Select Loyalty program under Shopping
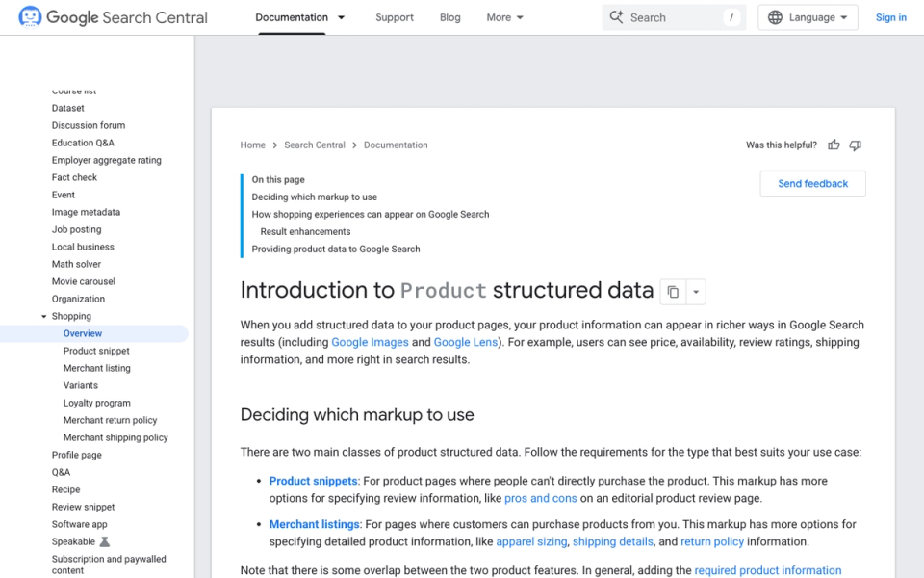This screenshot has width=924, height=578. pos(96,403)
